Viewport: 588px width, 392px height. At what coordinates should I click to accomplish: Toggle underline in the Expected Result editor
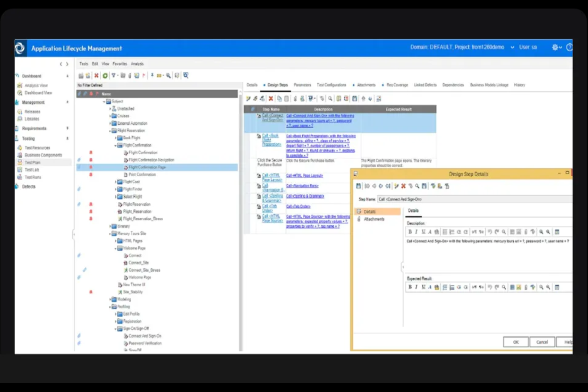tap(424, 287)
